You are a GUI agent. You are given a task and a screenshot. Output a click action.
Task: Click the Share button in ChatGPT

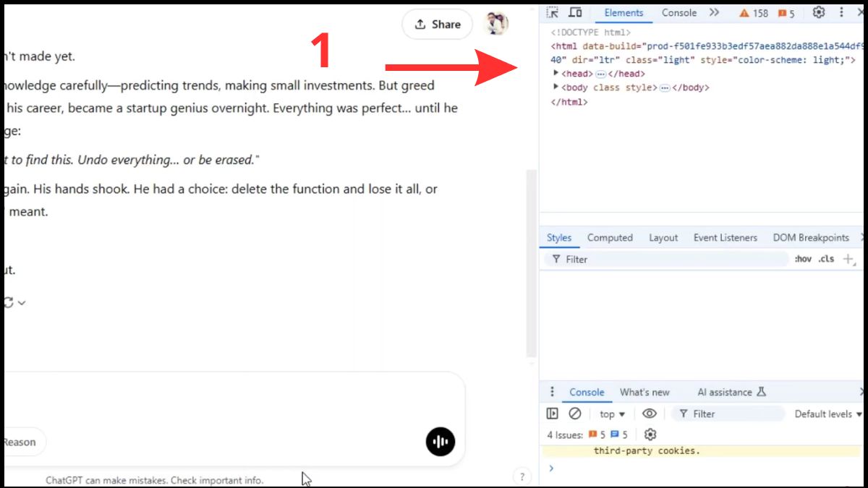tap(438, 25)
